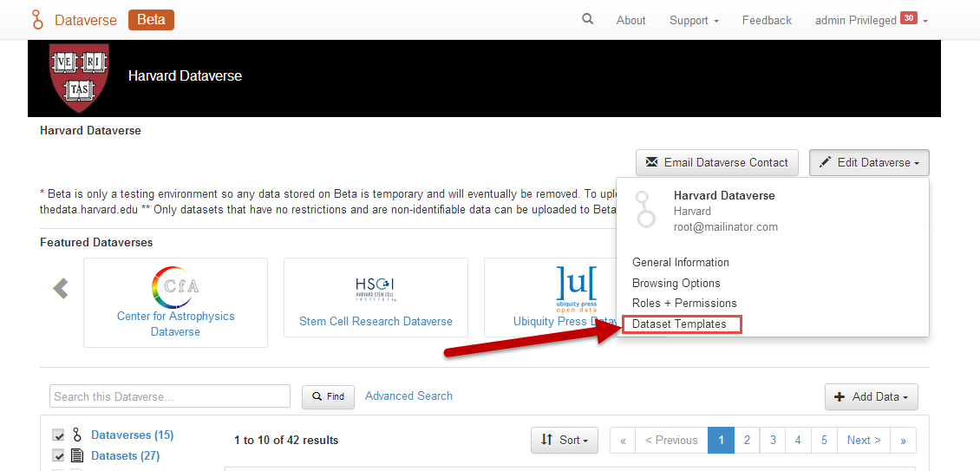The width and height of the screenshot is (980, 471).
Task: Open the Advanced Search link
Action: click(x=408, y=396)
